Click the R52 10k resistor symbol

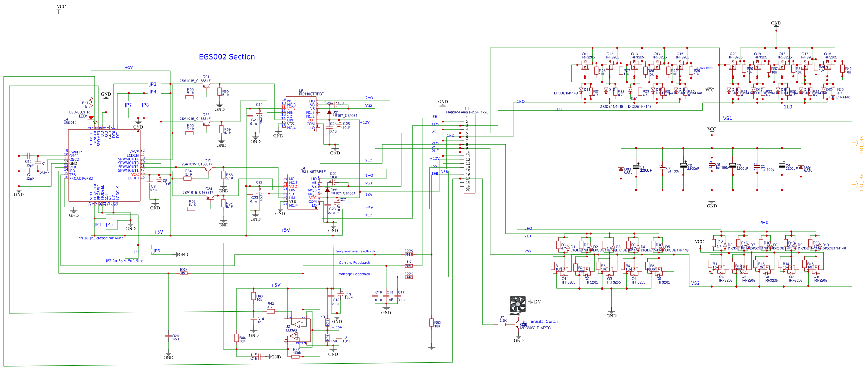click(431, 323)
